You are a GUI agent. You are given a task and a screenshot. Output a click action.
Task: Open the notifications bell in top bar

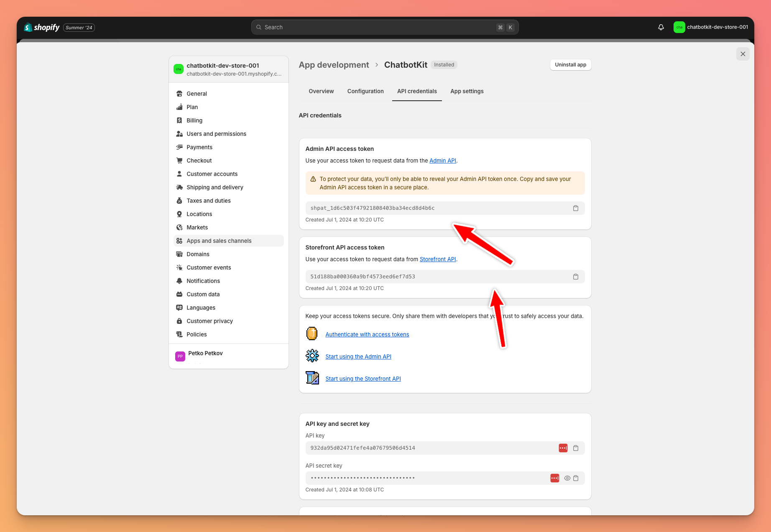pos(661,27)
